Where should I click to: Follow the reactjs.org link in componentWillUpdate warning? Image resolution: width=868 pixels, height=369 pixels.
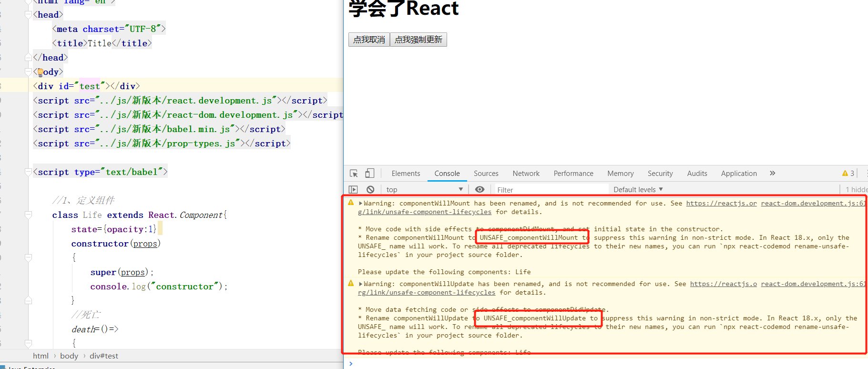click(x=723, y=284)
